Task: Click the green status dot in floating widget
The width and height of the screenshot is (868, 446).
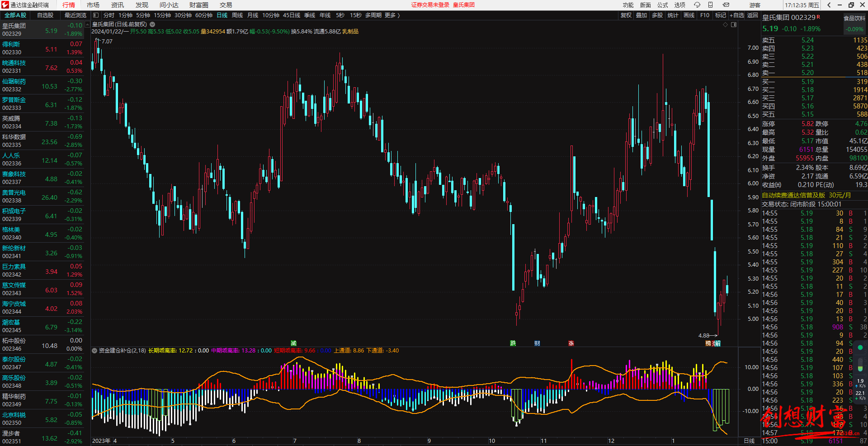Action: [860, 347]
